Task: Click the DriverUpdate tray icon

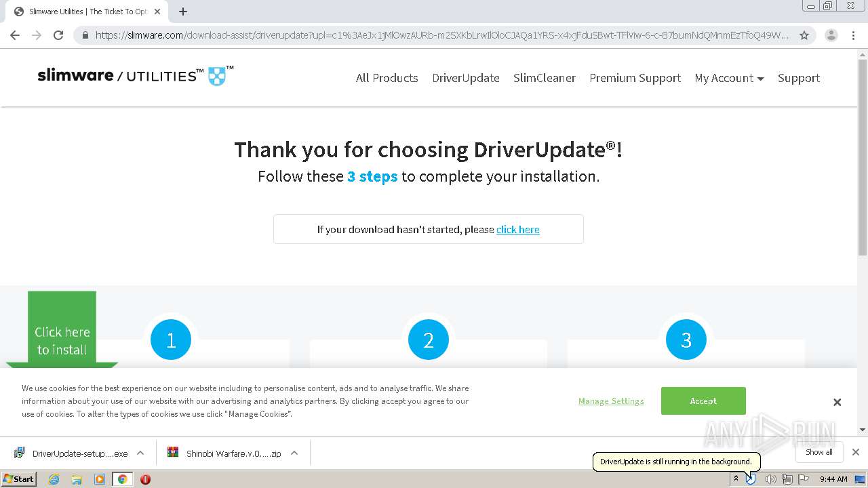Action: [751, 479]
